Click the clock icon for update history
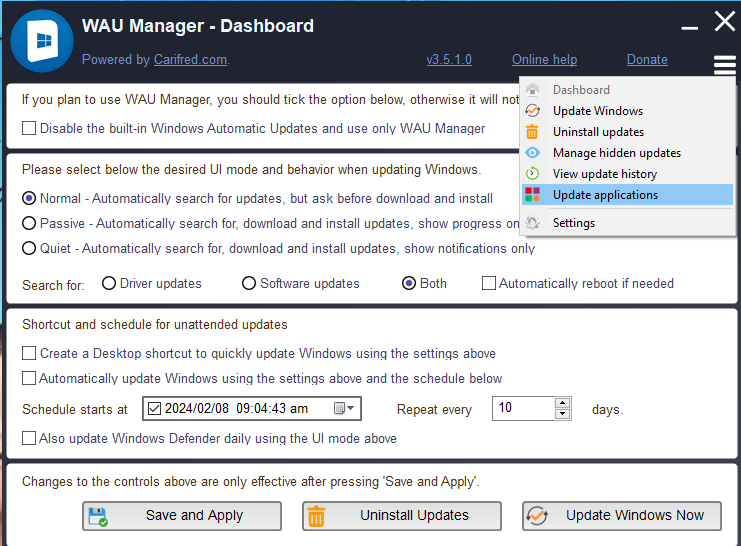 (x=533, y=174)
